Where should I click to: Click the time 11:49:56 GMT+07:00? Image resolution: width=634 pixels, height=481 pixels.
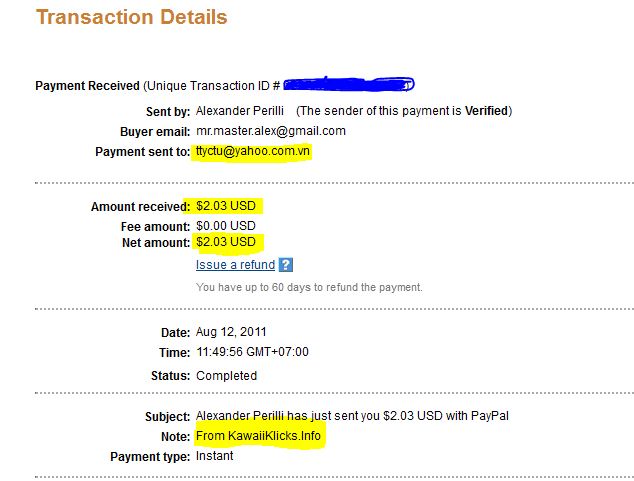coord(252,352)
